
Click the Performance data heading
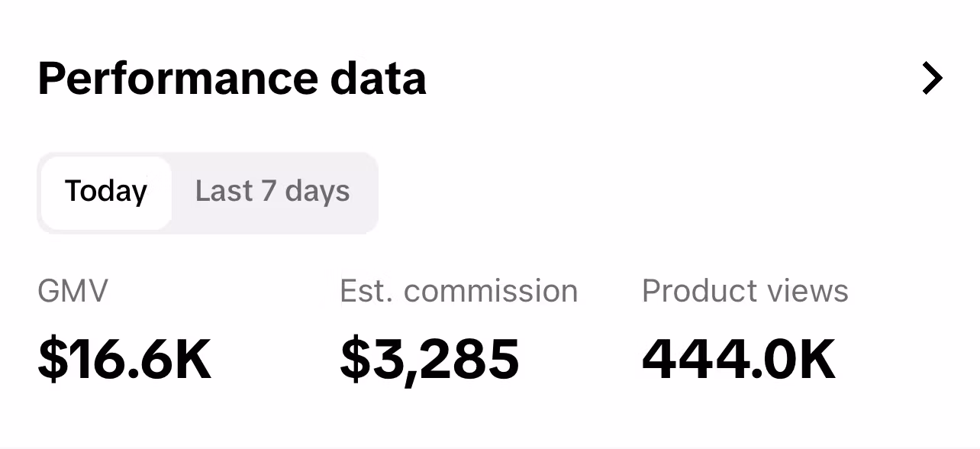tap(232, 79)
